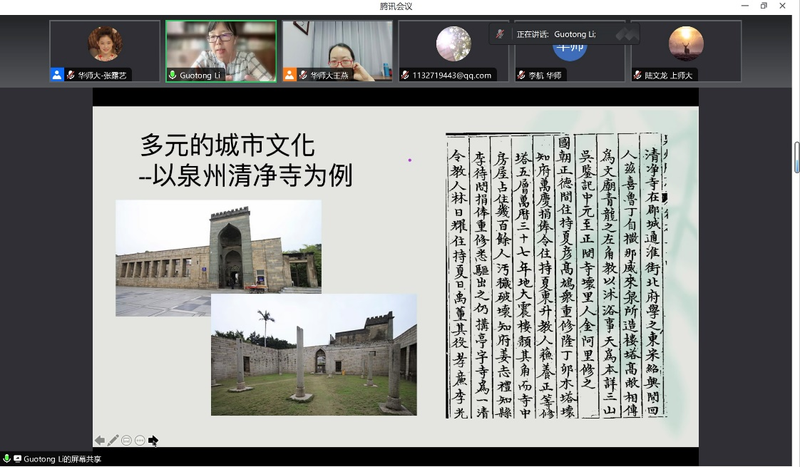Click the co-host badge for 华师大王燕
The image size is (800, 467).
[x=289, y=75]
